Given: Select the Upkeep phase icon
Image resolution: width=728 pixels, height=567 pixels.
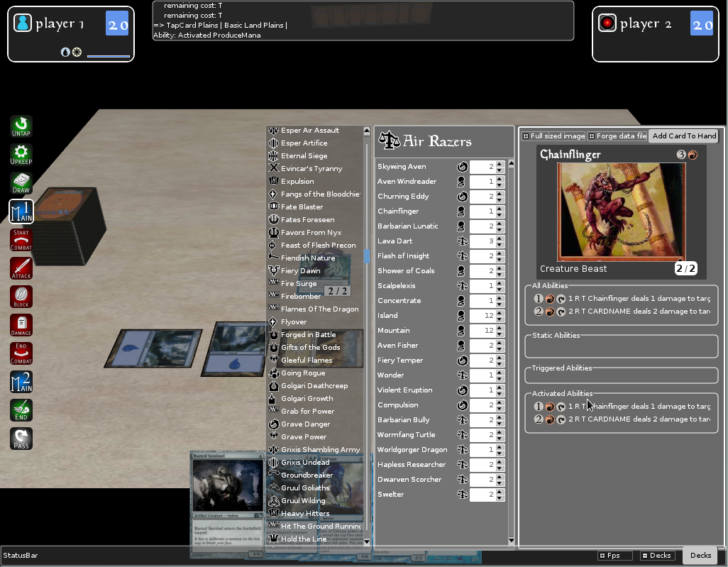Looking at the screenshot, I should click(x=21, y=155).
